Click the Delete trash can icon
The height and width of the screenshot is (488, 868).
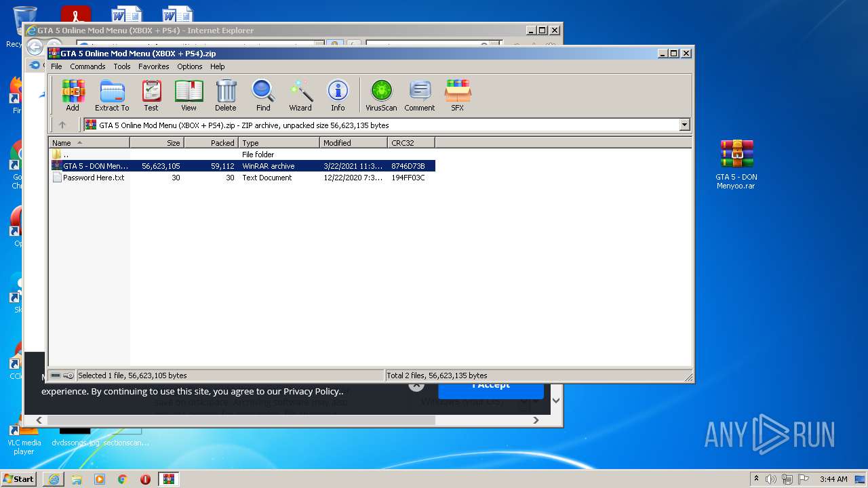(226, 96)
